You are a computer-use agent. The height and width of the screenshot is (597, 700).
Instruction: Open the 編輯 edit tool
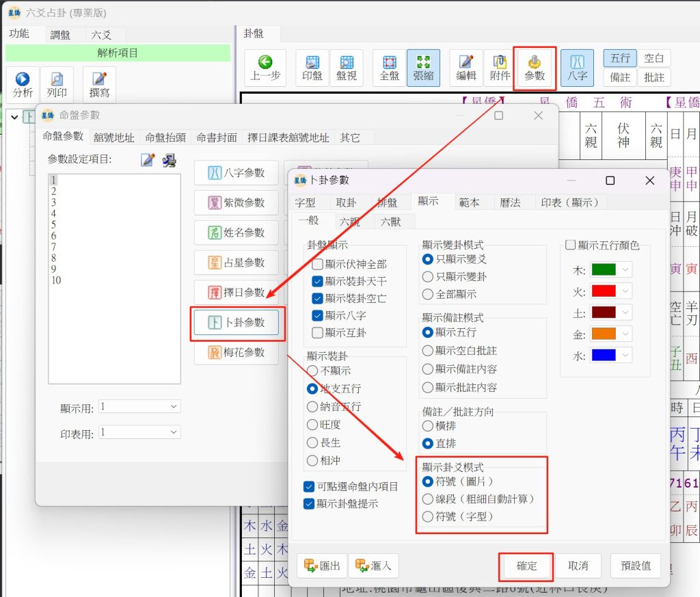(466, 68)
